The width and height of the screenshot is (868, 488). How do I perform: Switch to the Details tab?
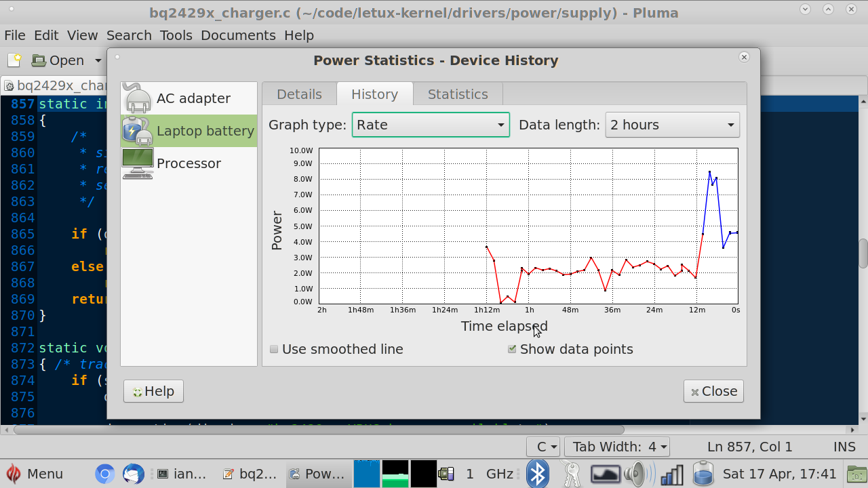click(x=299, y=94)
